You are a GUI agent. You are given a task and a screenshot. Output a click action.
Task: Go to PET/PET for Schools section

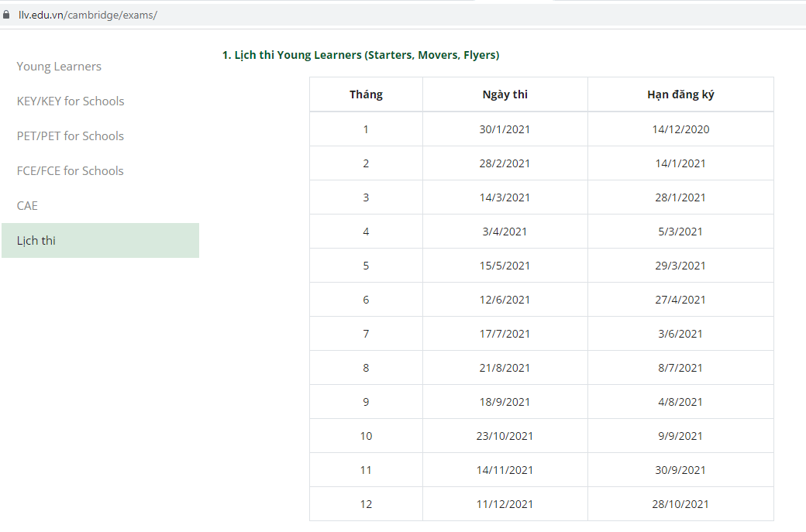click(71, 136)
